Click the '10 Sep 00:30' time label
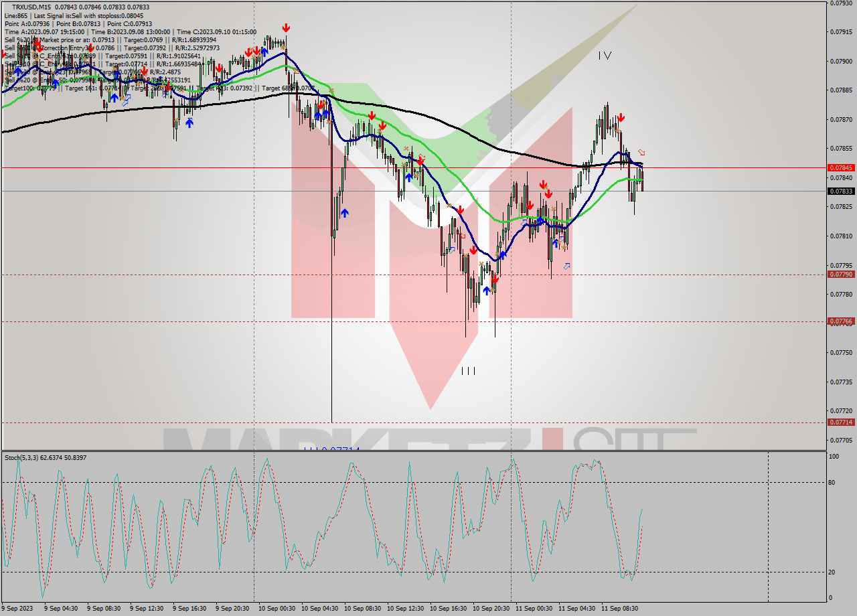 coord(277,609)
